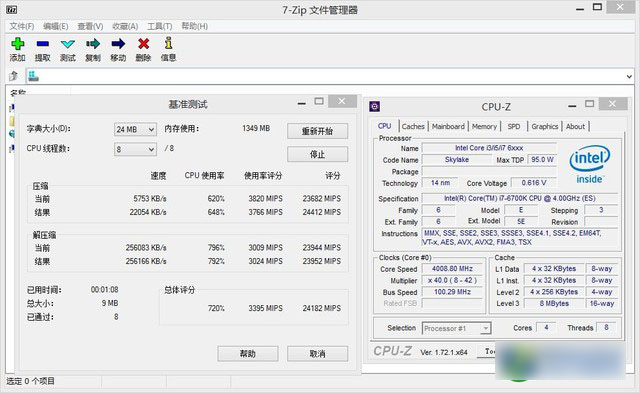Close the benchmark (基准测试) dialog
This screenshot has width=640, height=393.
tap(342, 101)
